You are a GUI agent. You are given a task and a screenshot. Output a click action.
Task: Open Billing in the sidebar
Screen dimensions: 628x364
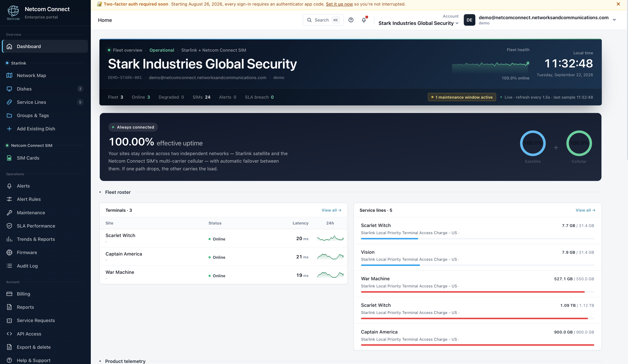45,294
